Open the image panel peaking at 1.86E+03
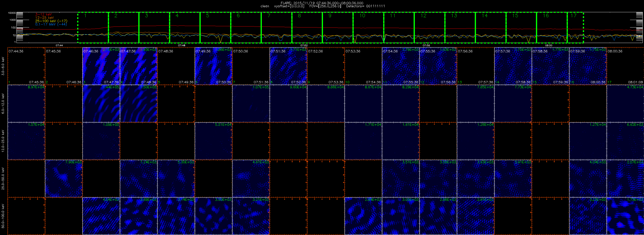 click(213, 66)
